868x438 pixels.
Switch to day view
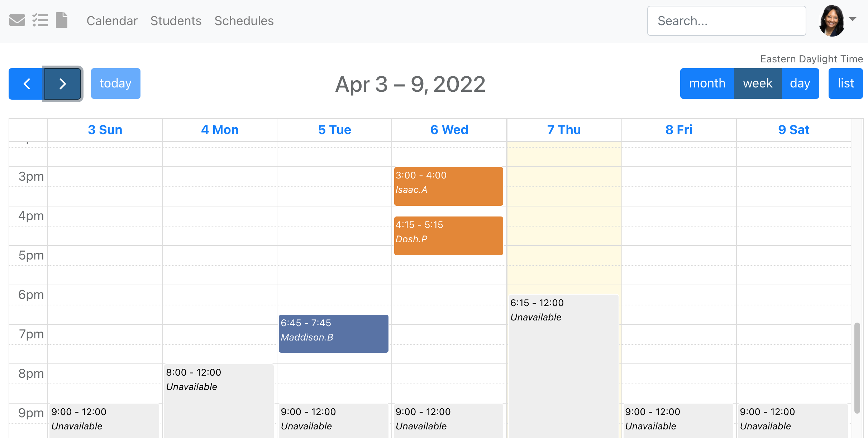800,84
